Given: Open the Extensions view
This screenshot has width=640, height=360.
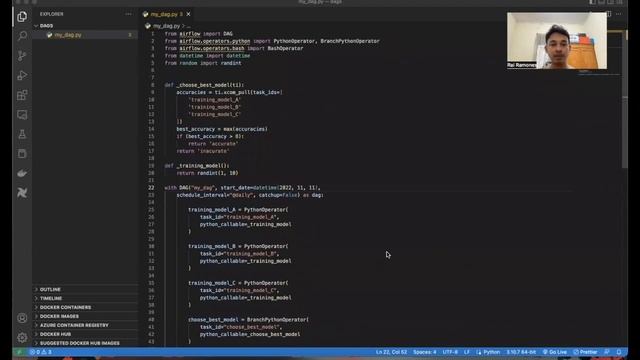Looking at the screenshot, I should tap(22, 95).
